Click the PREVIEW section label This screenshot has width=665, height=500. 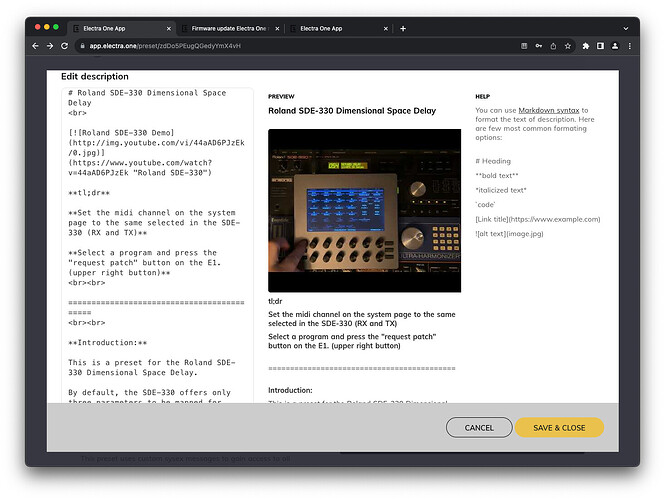coord(281,96)
